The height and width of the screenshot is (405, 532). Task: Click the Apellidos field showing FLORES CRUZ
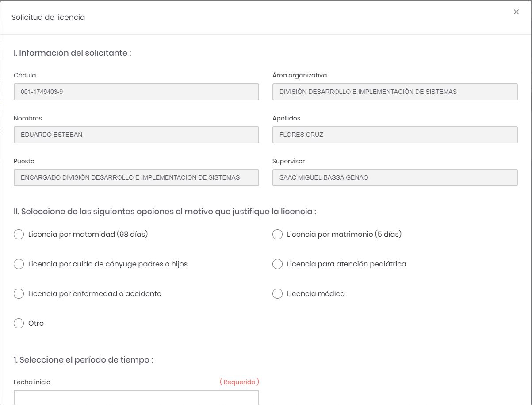tap(395, 135)
